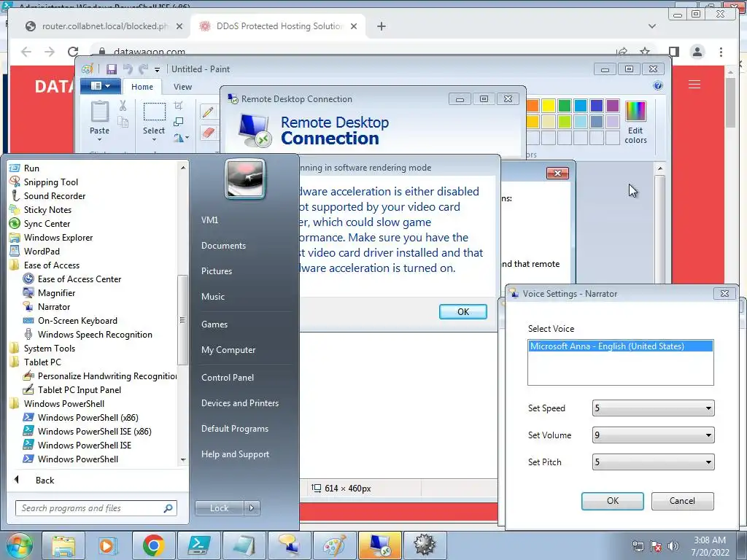Open Paint file menu dropdown button
The width and height of the screenshot is (747, 560).
(99, 86)
